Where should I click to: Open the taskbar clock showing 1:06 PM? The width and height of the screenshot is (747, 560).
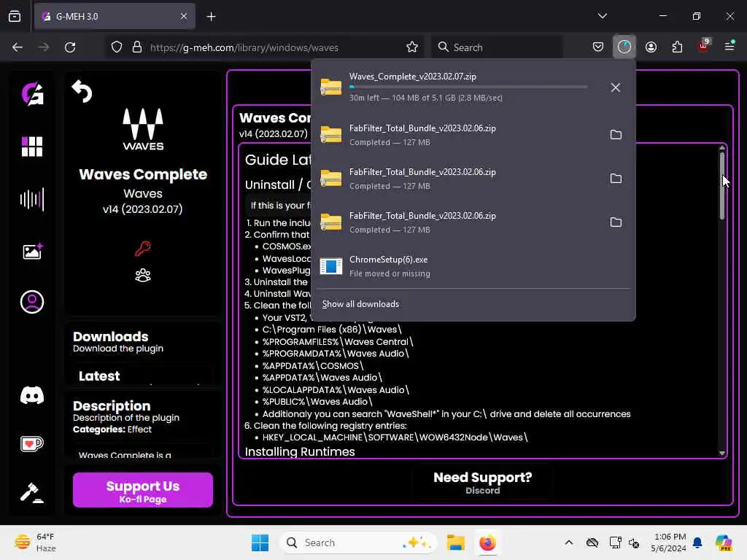668,542
